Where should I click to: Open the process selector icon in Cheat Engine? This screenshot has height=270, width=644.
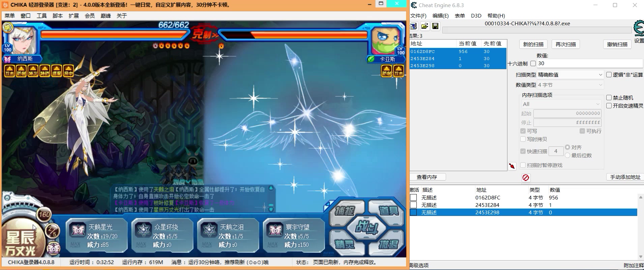pos(414,26)
